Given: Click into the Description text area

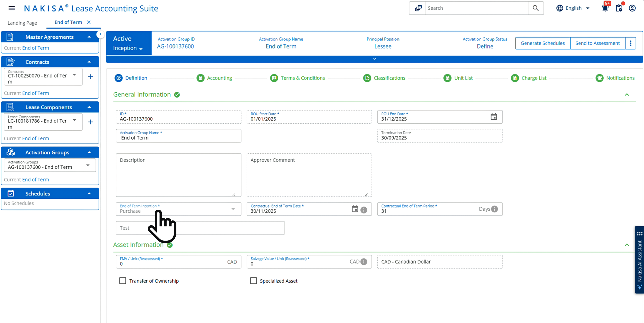Looking at the screenshot, I should click(178, 175).
